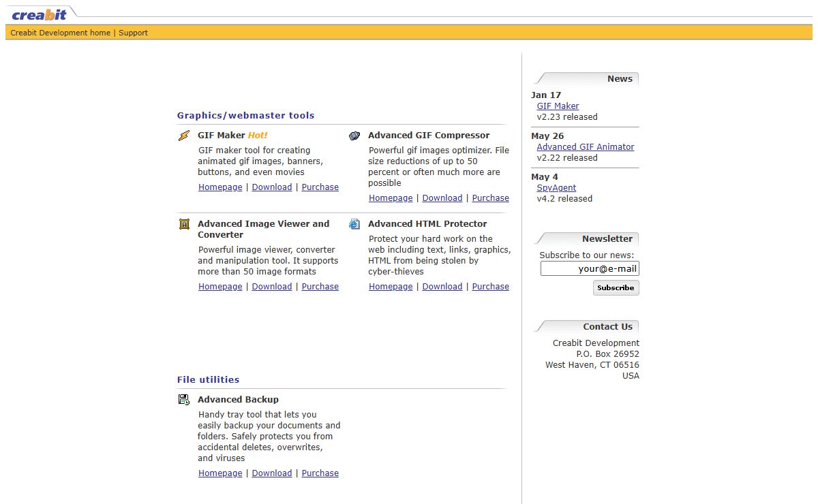Download Advanced Image Viewer and Converter

(272, 287)
